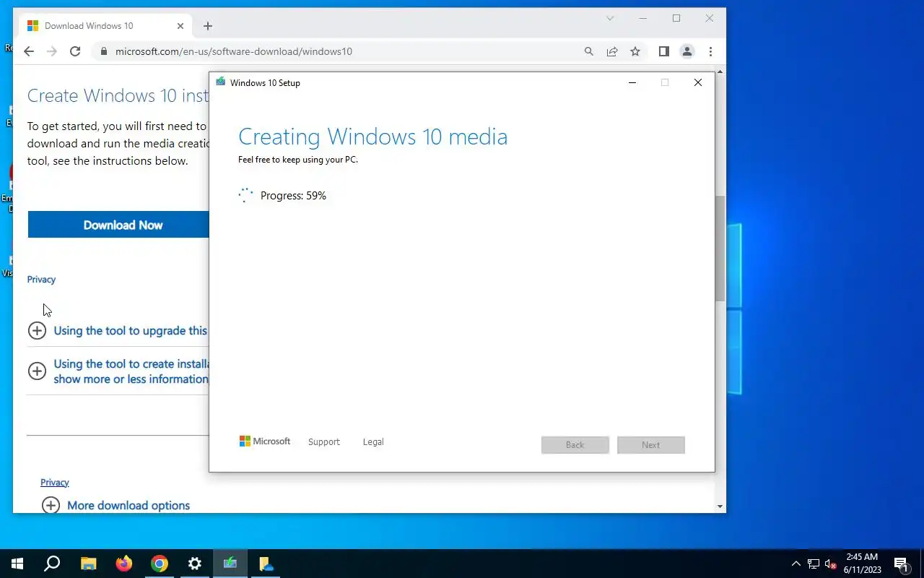
Task: Select the Download Windows 10 tab
Action: [x=106, y=26]
